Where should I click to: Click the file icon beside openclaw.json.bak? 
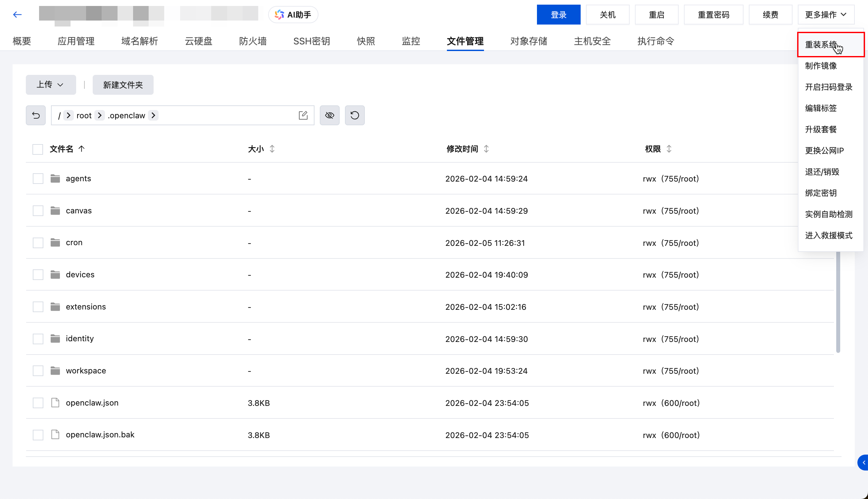[x=55, y=435]
